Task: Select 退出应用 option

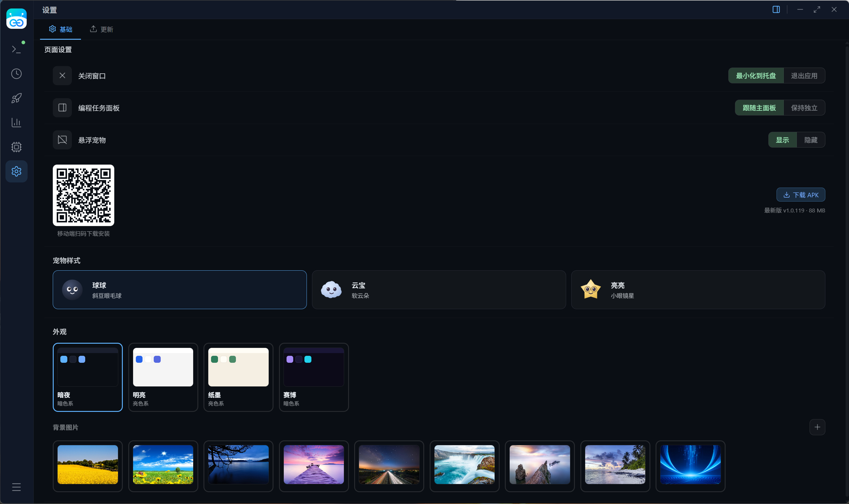Action: pyautogui.click(x=804, y=75)
